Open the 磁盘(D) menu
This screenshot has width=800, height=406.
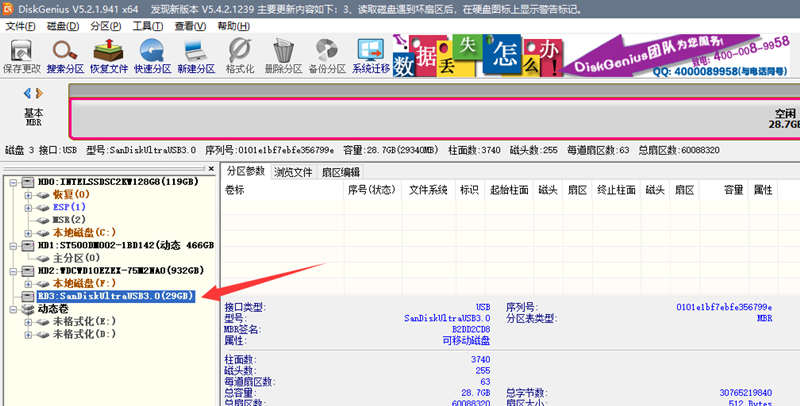coord(63,26)
